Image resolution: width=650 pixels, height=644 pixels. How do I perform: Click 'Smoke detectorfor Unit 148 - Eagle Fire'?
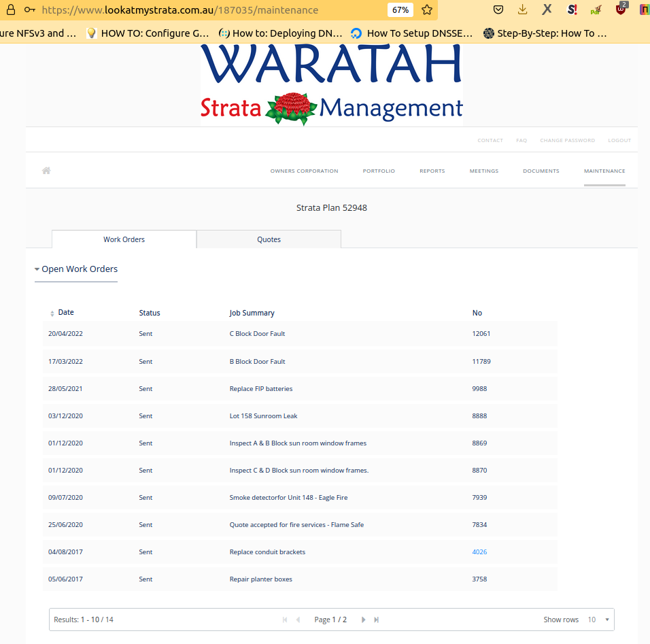[288, 498]
